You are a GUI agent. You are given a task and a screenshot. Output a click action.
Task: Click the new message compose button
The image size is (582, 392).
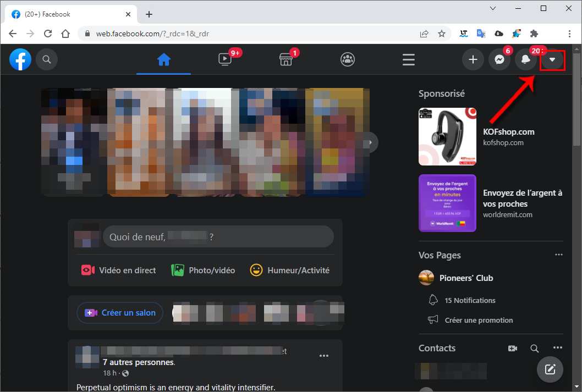point(550,369)
